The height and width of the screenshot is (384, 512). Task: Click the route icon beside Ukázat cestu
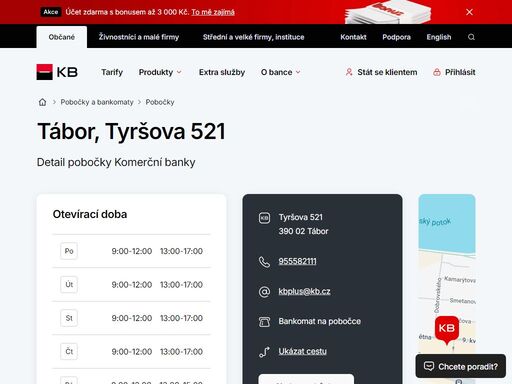264,352
